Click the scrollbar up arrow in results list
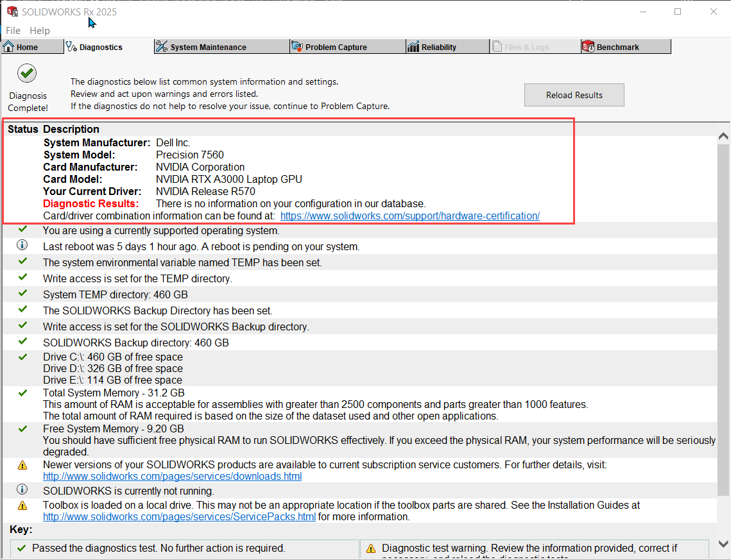Screen dimensions: 731x560 click(723, 137)
